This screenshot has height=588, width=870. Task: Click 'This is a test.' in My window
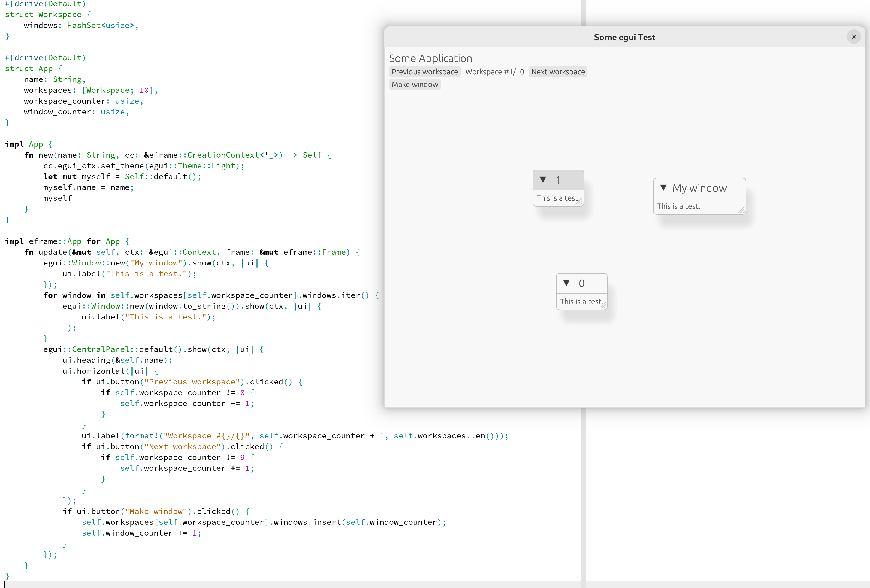point(678,206)
